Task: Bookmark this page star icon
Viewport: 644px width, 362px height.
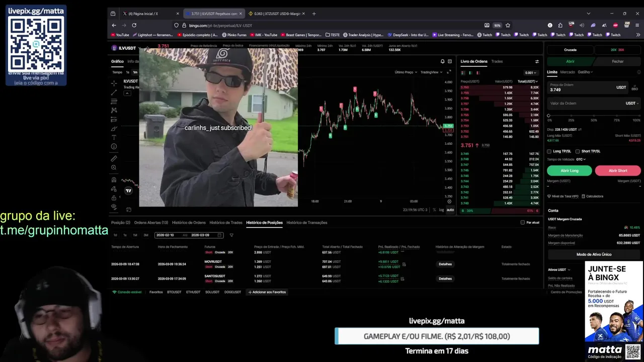Action: [x=508, y=25]
